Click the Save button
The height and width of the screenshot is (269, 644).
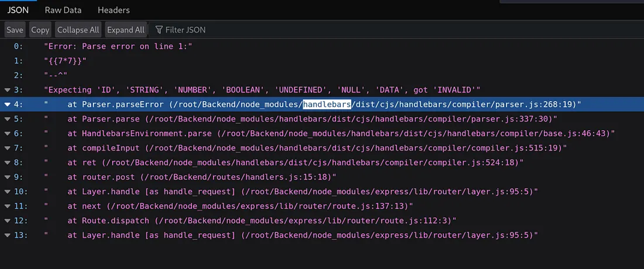click(x=15, y=30)
